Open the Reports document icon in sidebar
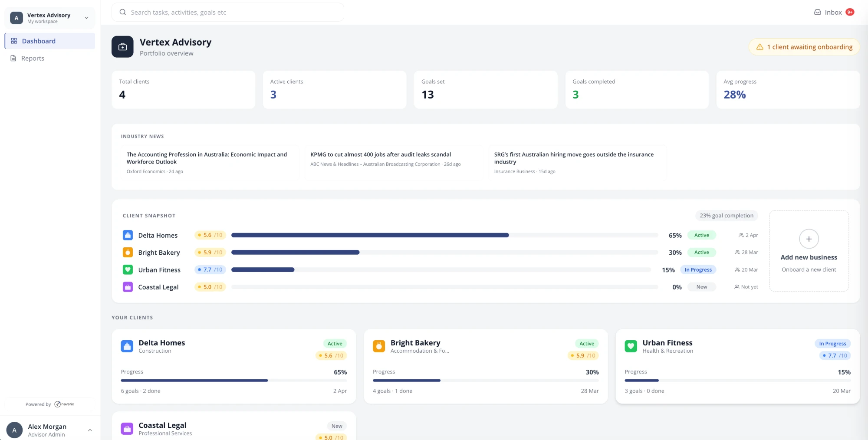The image size is (868, 440). (13, 58)
